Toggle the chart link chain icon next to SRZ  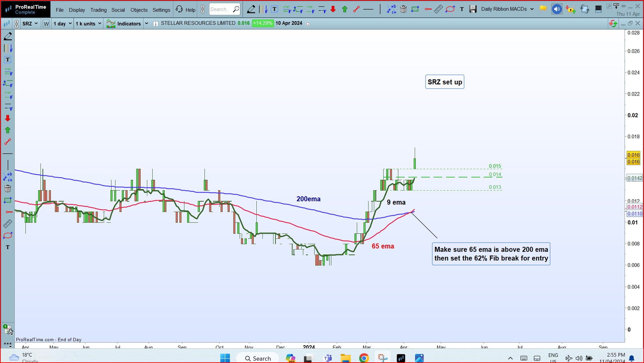coord(17,24)
